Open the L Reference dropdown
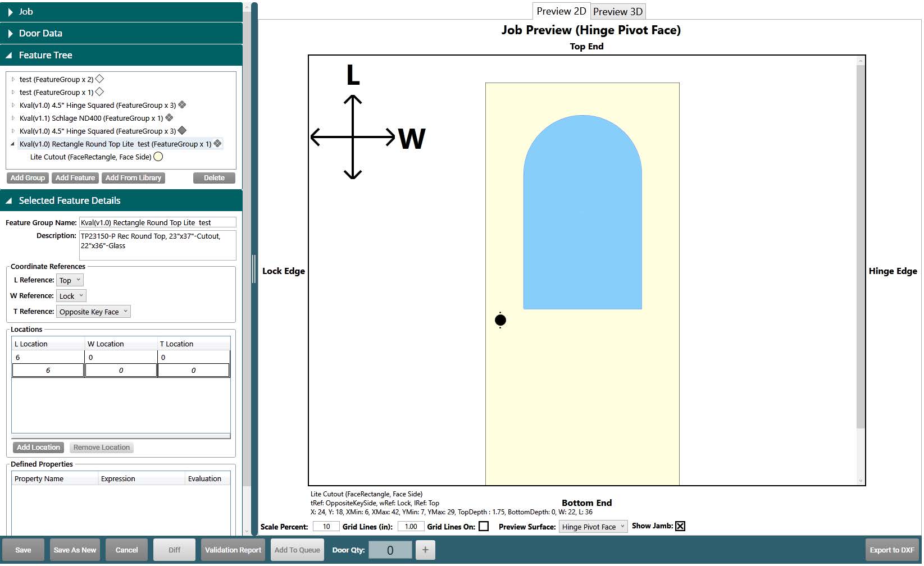This screenshot has height=566, width=924. (70, 280)
